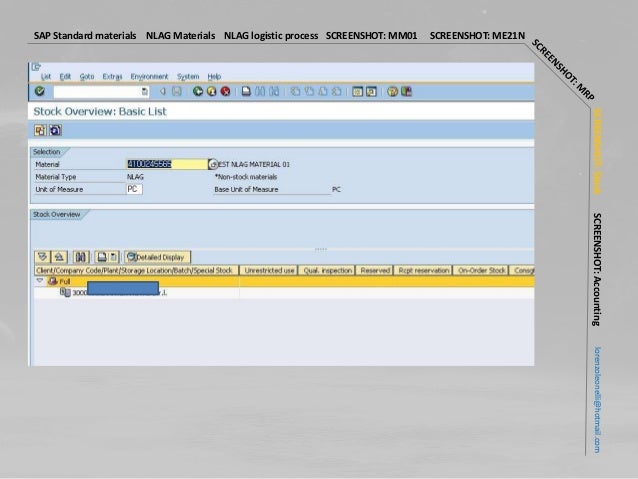Click the yellow Exit icon
The height and width of the screenshot is (479, 638).
pos(212,92)
